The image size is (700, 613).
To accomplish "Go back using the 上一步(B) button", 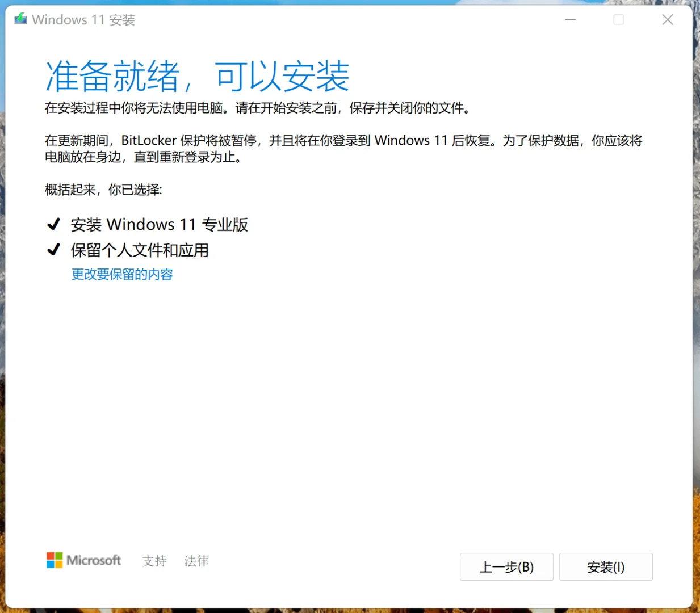I will pos(506,566).
